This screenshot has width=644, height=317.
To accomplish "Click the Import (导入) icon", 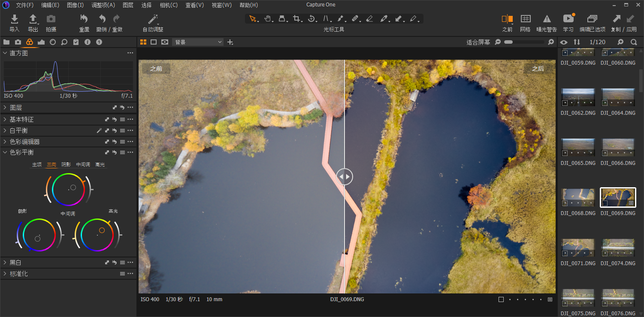I will point(14,19).
